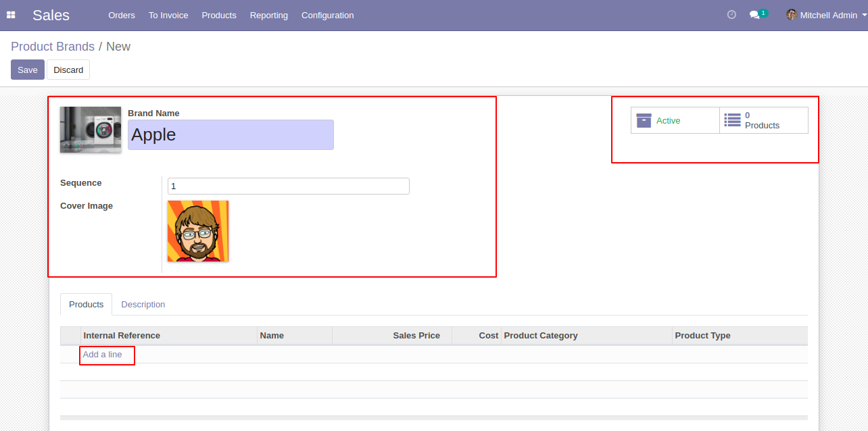Open the 0 Products stat button
The image size is (868, 431).
(x=764, y=120)
